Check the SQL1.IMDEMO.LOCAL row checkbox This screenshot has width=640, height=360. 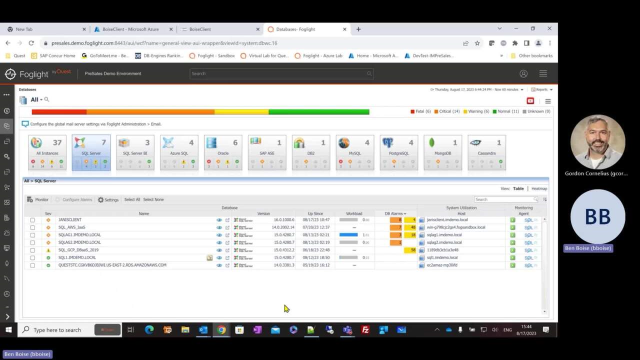pos(33,258)
